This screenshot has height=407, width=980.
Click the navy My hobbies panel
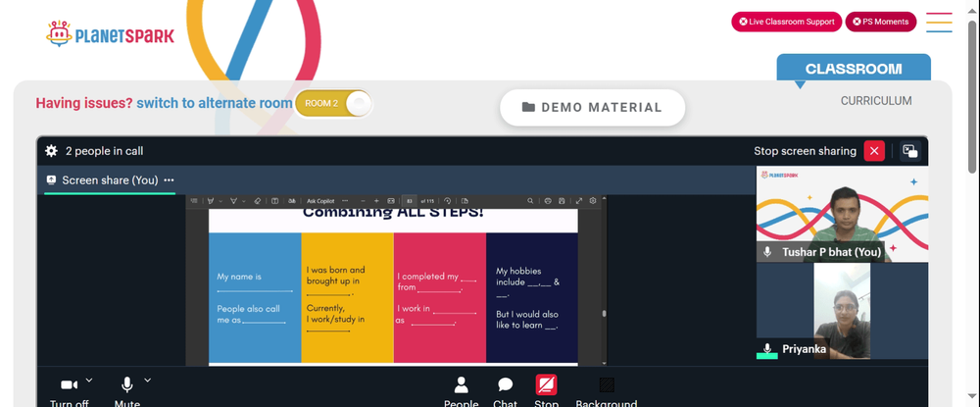coord(532,297)
